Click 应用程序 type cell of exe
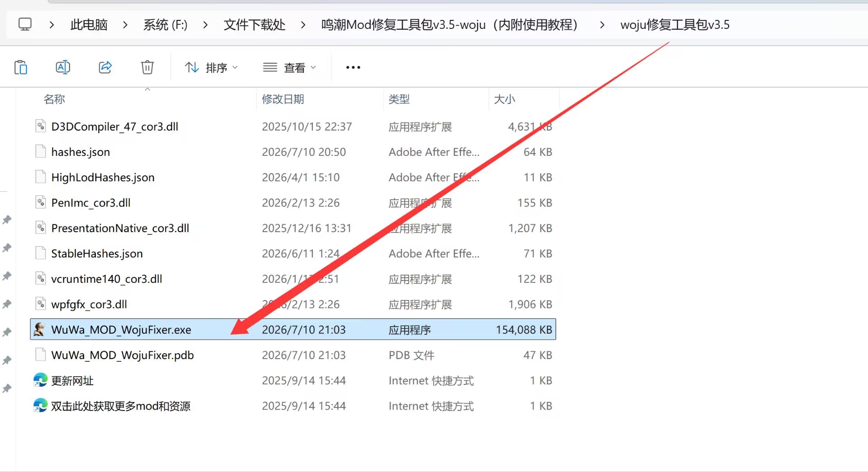Screen dimensions: 868x472 pyautogui.click(x=410, y=330)
